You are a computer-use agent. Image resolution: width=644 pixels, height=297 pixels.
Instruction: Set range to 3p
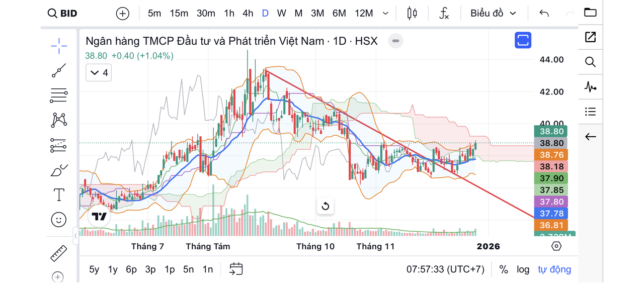[x=150, y=269]
